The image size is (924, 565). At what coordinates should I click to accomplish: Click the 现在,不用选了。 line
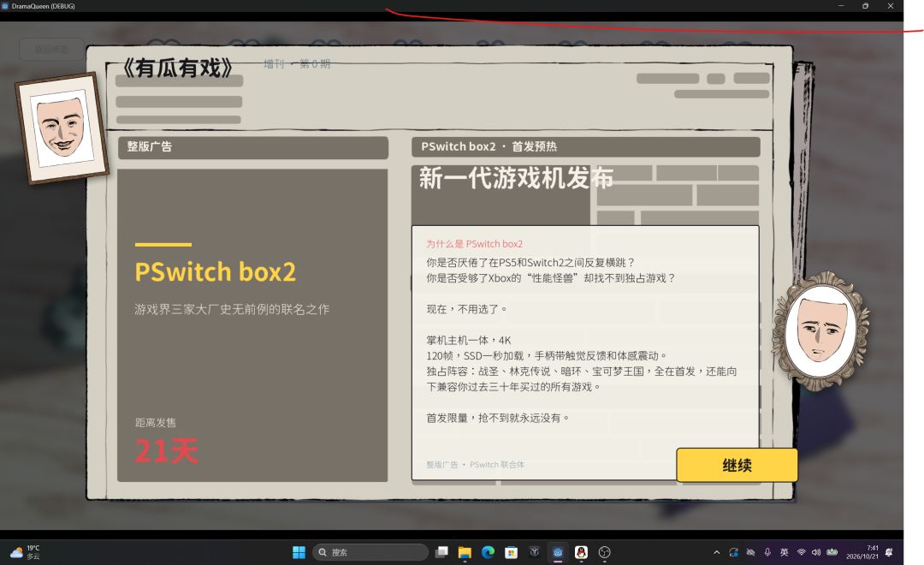467,309
